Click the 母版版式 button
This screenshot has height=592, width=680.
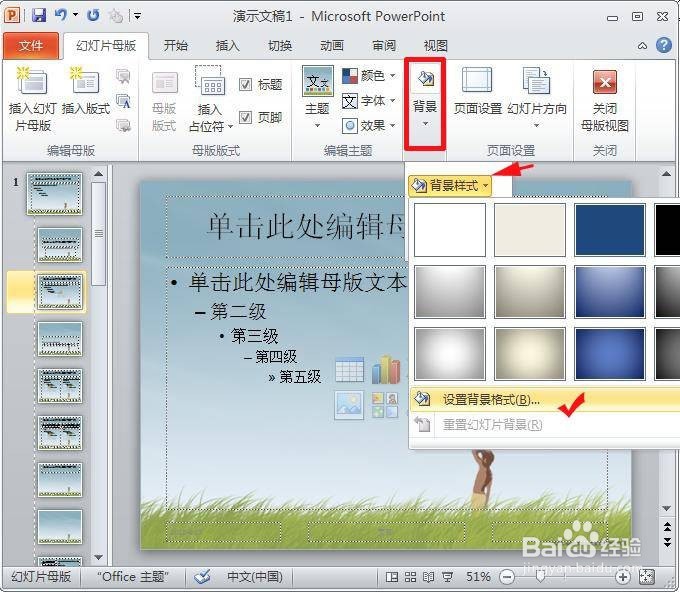[164, 101]
